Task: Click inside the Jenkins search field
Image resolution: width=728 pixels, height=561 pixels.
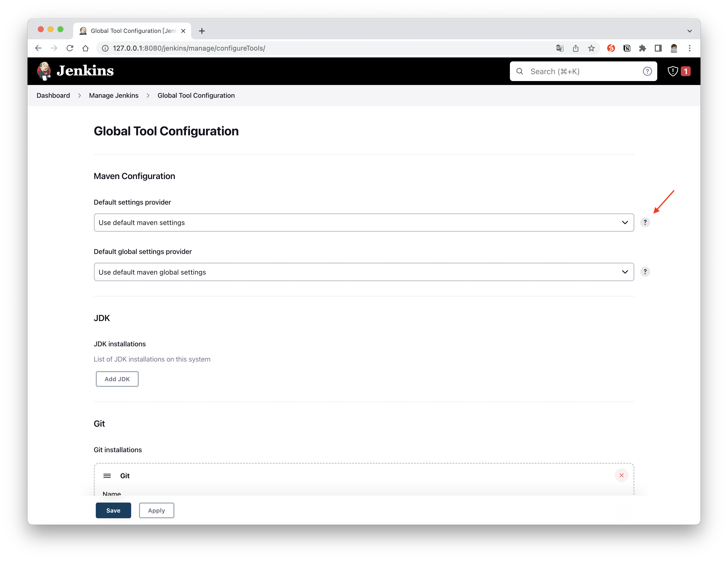Action: coord(567,71)
